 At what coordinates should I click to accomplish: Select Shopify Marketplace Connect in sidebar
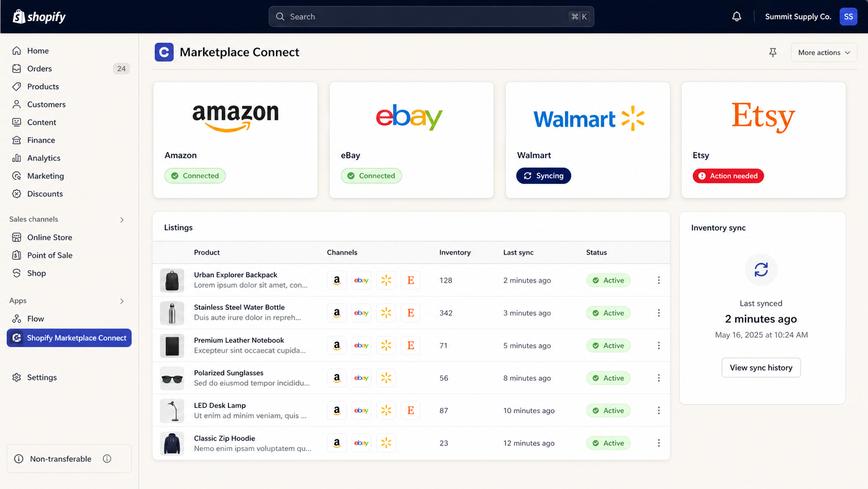[69, 338]
